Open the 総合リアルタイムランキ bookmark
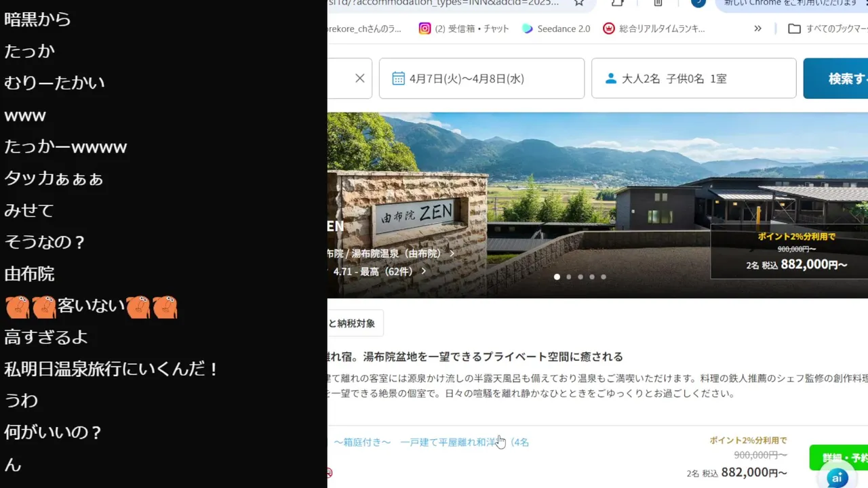 click(x=654, y=28)
